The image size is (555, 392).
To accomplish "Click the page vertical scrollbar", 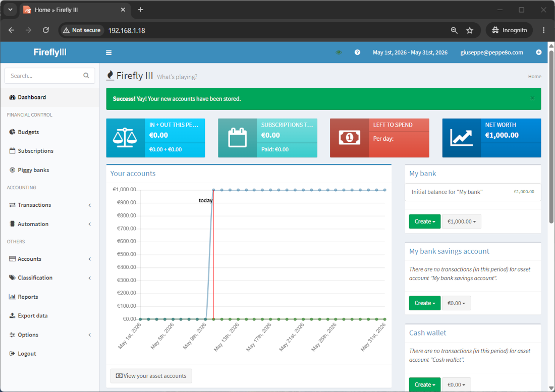I will click(551, 137).
